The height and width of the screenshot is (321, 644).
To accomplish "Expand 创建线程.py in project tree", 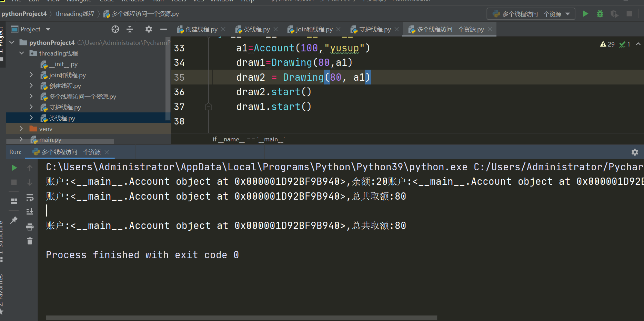I will [31, 86].
